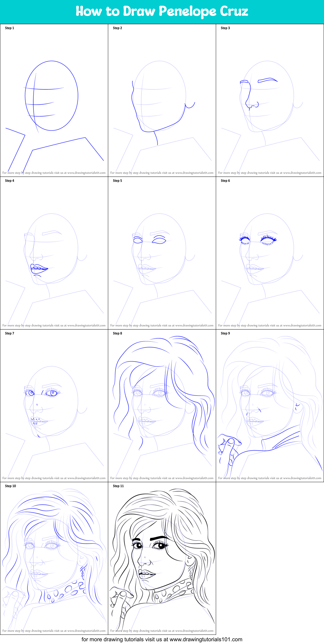The height and width of the screenshot is (644, 324).
Task: Open the Step 6 eyelashes drawing
Action: [270, 254]
